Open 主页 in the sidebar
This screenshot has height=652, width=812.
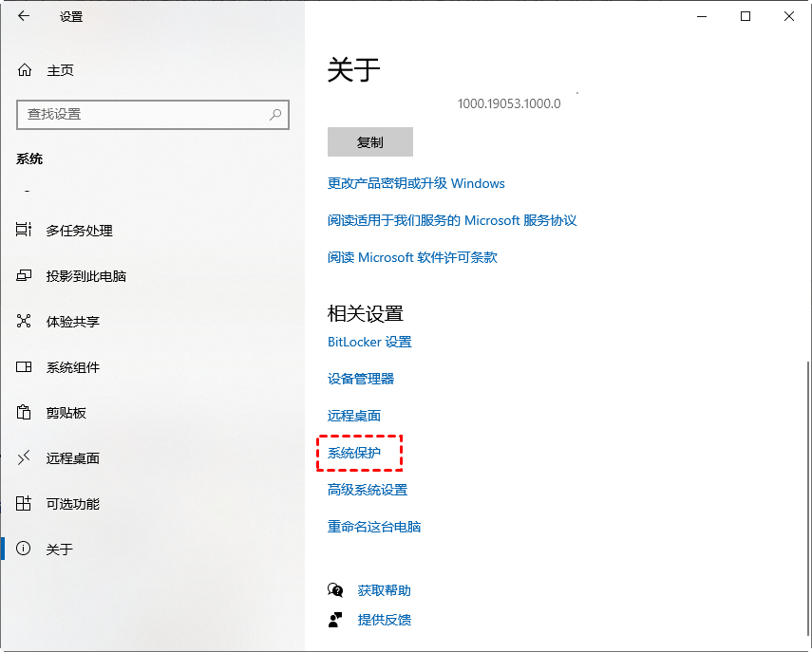(x=60, y=70)
